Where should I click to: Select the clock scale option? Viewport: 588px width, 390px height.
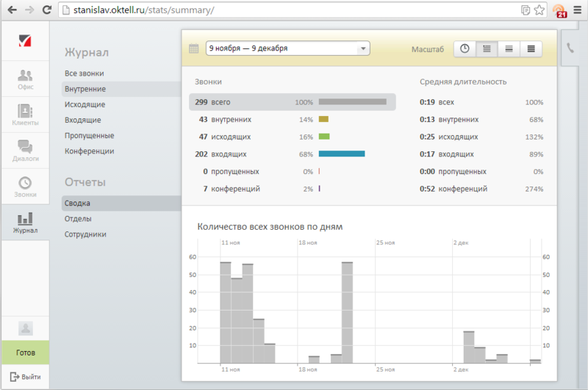point(465,48)
